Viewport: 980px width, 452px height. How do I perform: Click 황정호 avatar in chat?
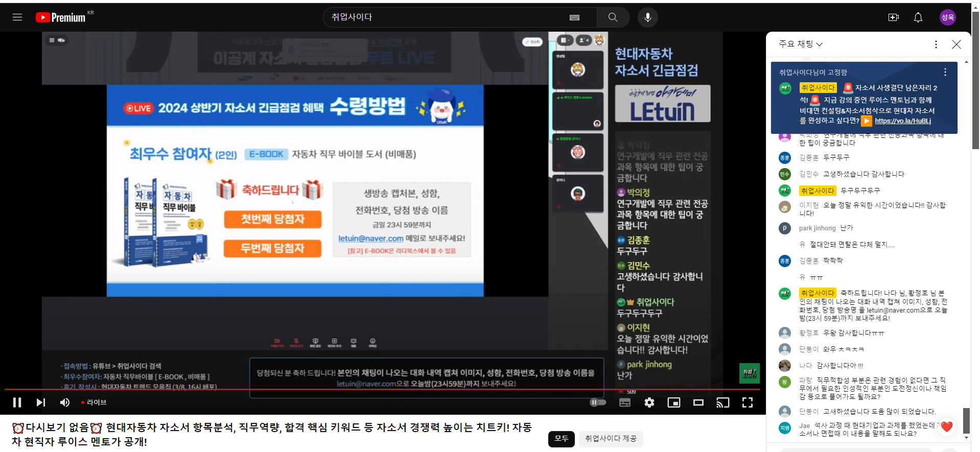pyautogui.click(x=785, y=333)
